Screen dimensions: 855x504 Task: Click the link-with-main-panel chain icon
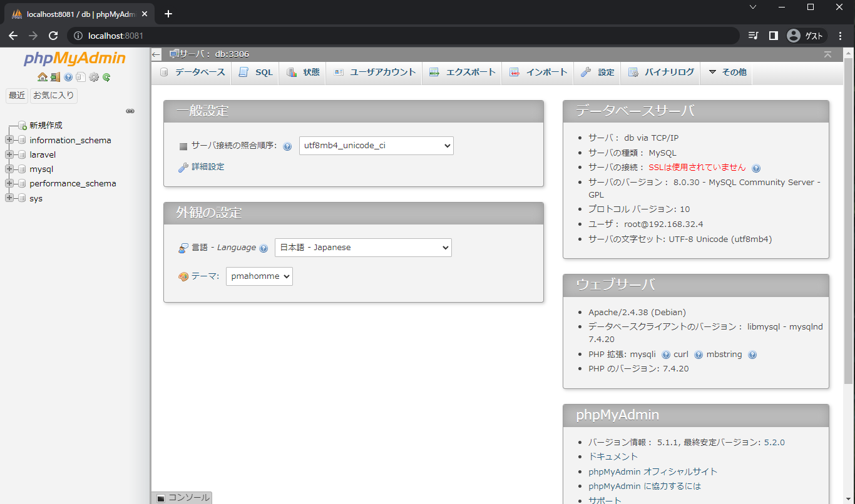pyautogui.click(x=130, y=111)
